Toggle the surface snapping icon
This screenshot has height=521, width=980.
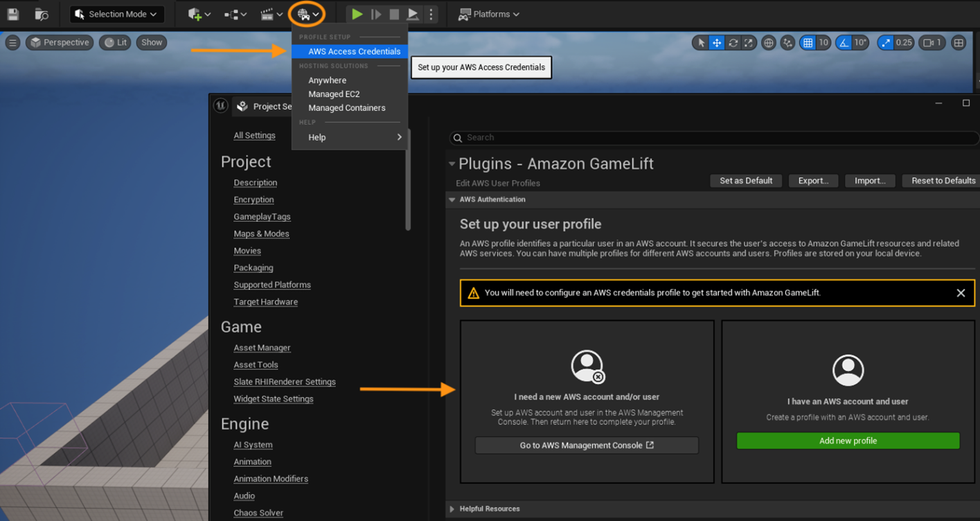tap(787, 43)
